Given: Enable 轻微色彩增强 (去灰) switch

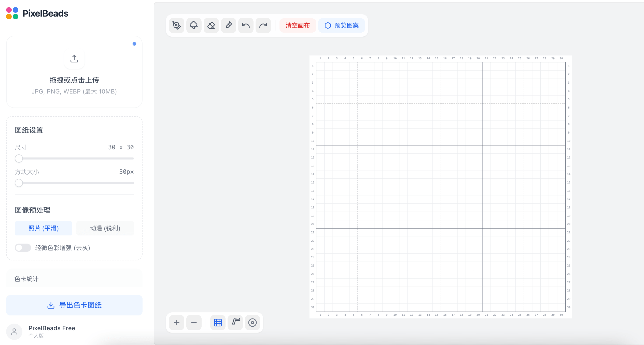Looking at the screenshot, I should 23,248.
